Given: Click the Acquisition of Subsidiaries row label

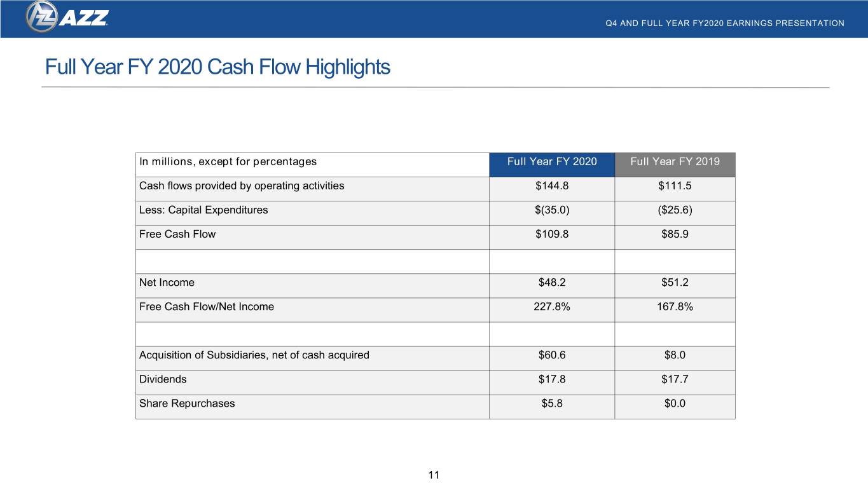Looking at the screenshot, I should pos(254,355).
